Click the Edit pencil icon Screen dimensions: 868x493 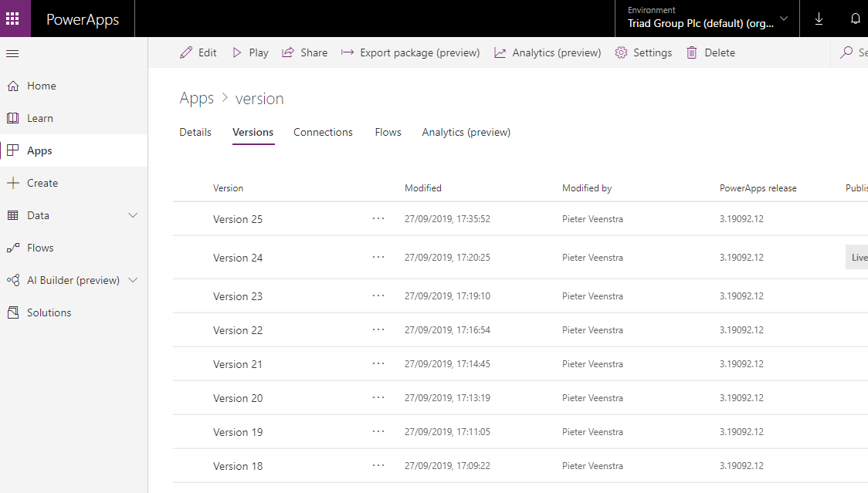tap(186, 52)
